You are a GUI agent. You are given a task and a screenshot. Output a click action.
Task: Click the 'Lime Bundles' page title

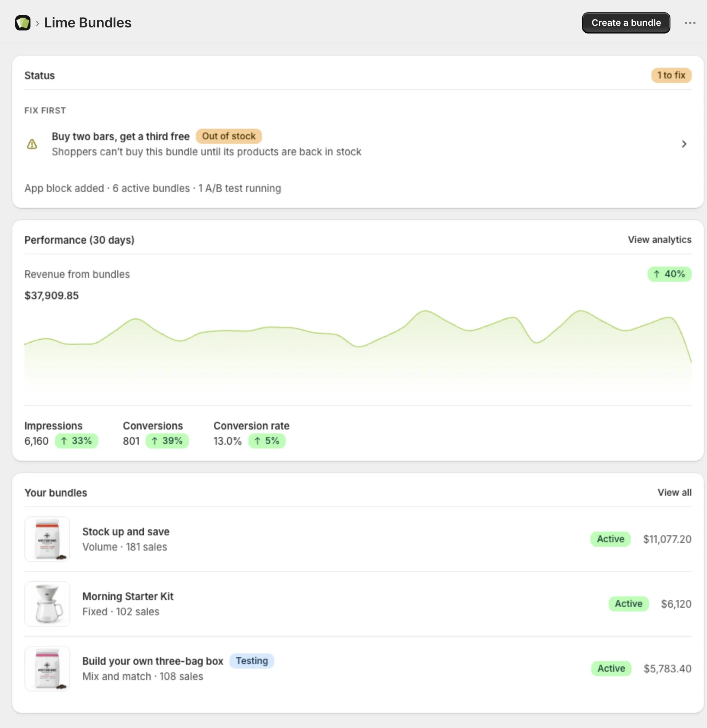pos(88,23)
